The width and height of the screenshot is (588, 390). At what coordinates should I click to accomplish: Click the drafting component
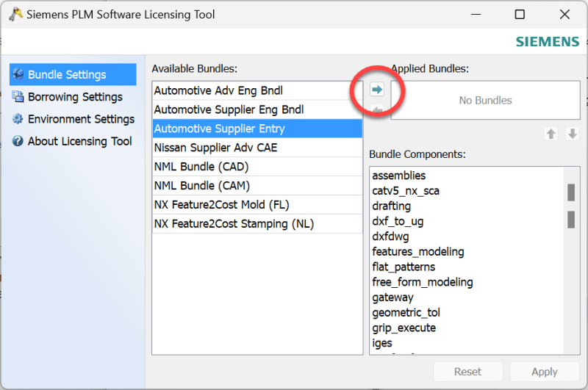pyautogui.click(x=391, y=206)
